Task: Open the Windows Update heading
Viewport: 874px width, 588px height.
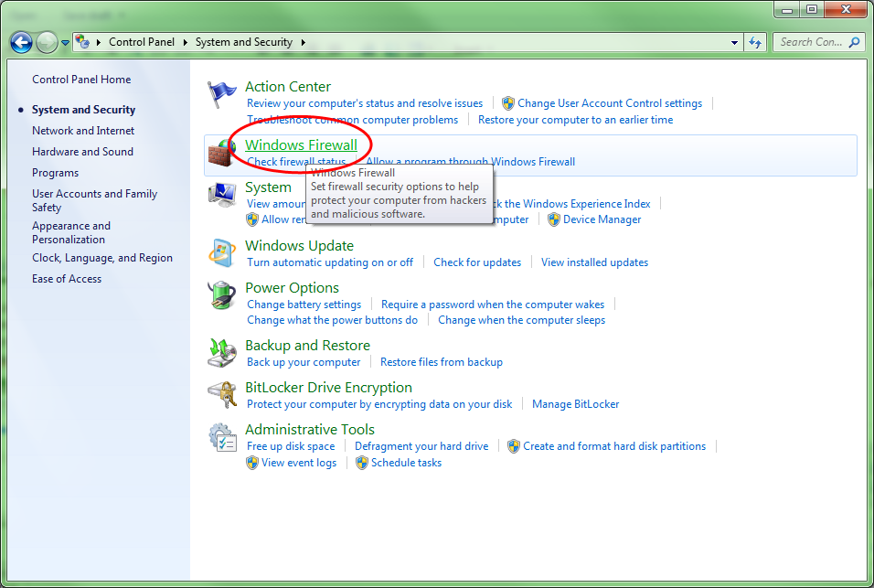Action: [299, 246]
